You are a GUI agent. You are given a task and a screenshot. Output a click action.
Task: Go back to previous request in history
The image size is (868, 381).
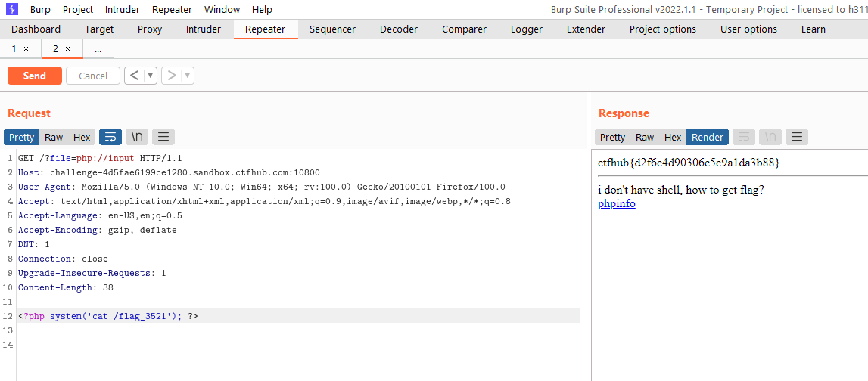[135, 76]
